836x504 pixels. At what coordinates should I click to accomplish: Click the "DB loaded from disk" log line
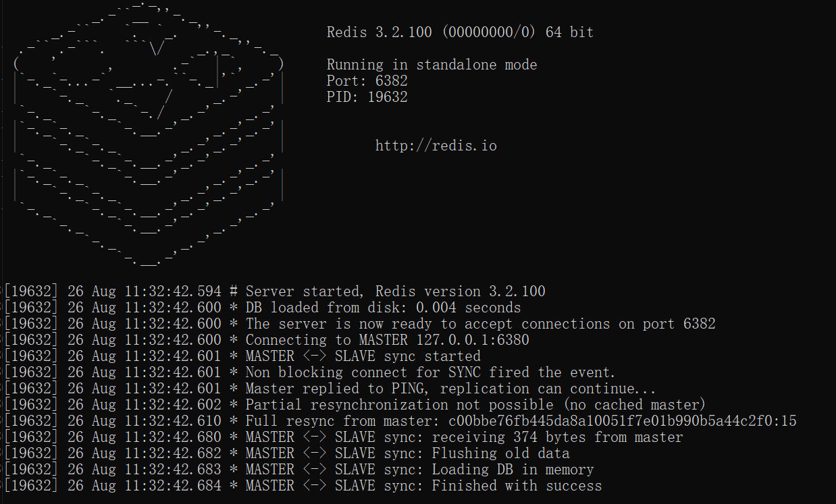[383, 308]
